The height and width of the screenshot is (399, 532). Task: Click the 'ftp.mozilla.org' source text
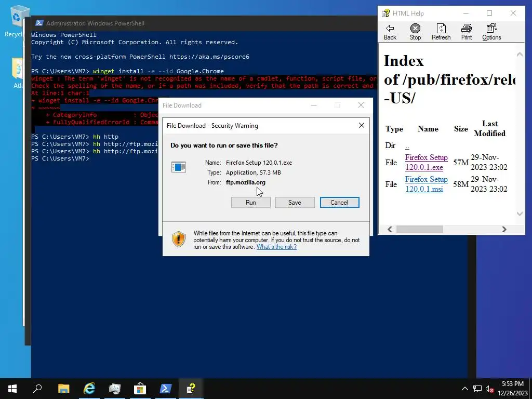click(246, 182)
